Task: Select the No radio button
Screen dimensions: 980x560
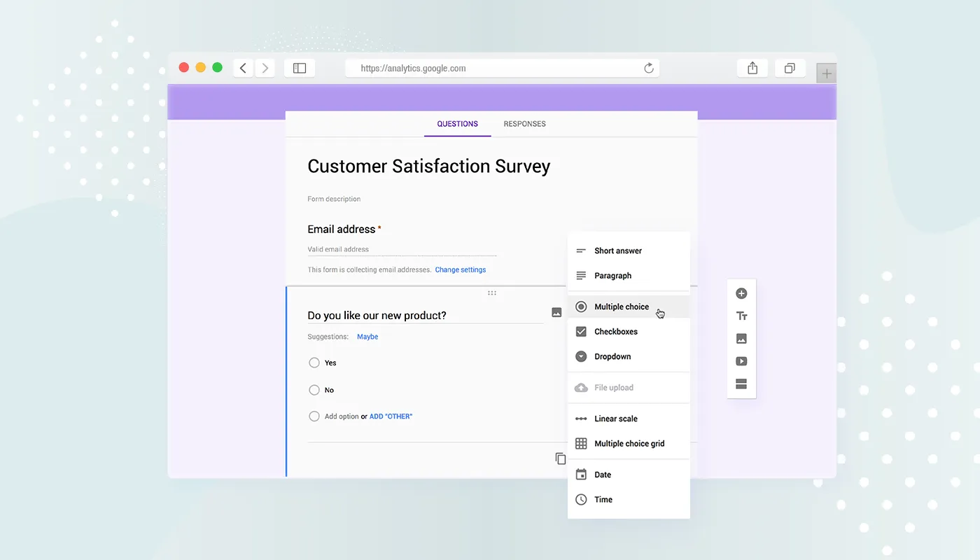Action: 315,390
